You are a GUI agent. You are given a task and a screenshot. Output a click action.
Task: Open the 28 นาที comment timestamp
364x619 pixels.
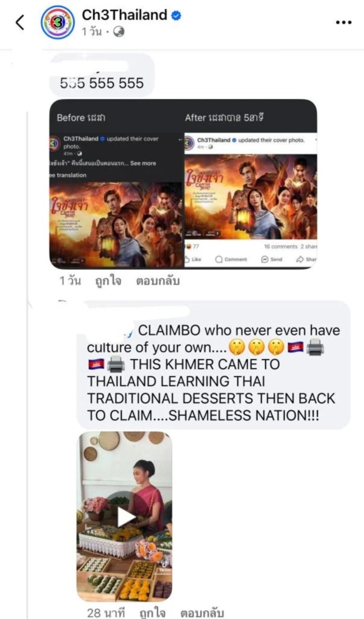pos(106,613)
